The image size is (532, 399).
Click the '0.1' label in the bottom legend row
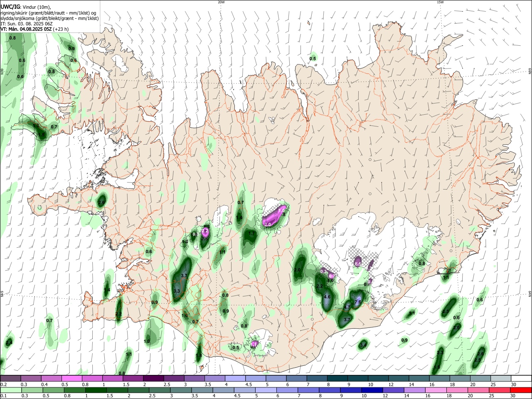(x=3, y=396)
